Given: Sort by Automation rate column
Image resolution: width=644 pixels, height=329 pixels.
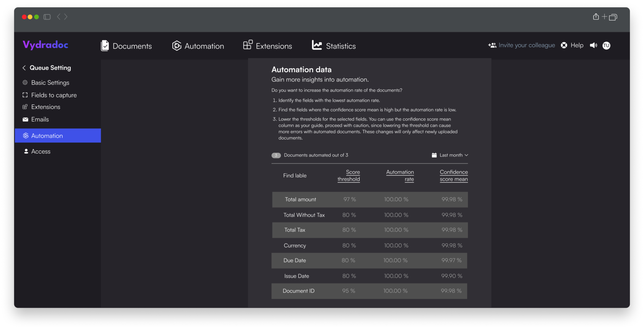Looking at the screenshot, I should [400, 176].
